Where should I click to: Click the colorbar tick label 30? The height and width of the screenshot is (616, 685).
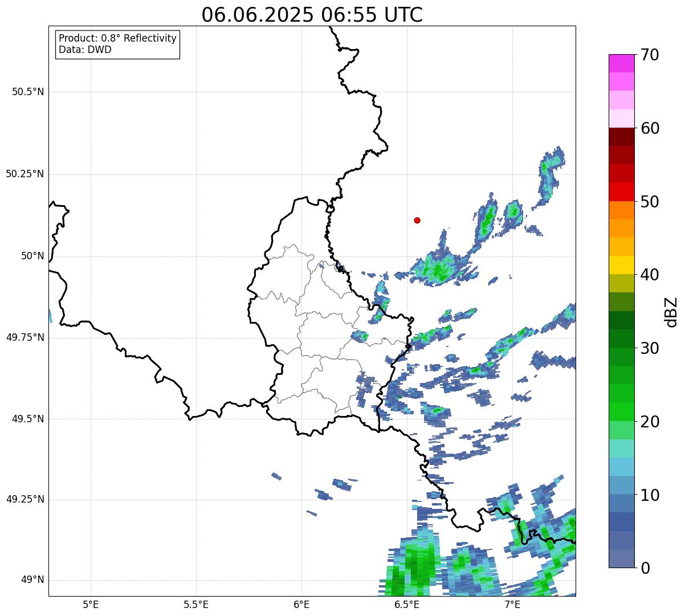pos(650,348)
